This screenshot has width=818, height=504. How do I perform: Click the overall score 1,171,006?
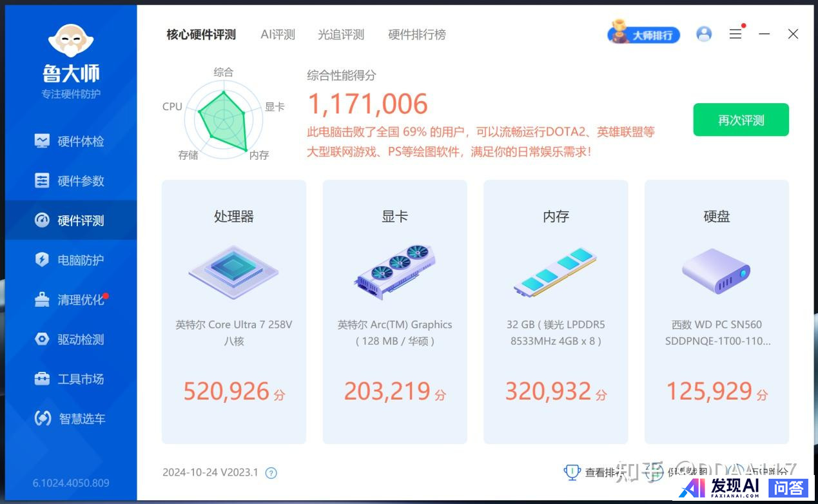[x=367, y=104]
